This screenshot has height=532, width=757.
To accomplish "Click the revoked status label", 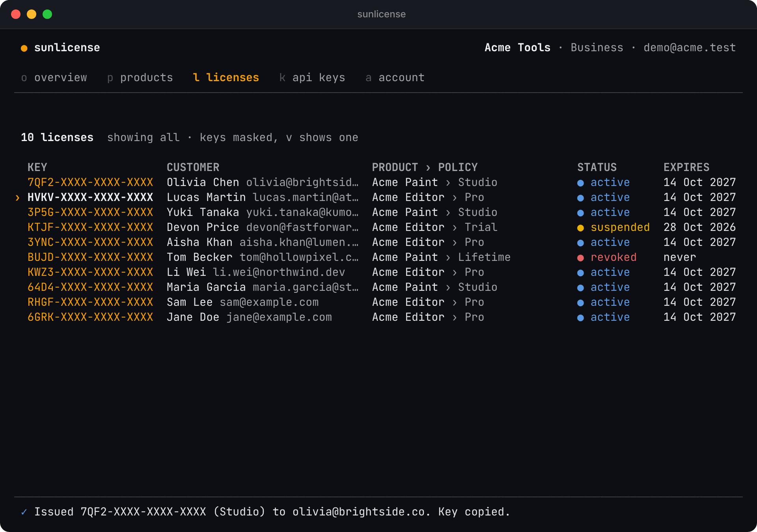I will tap(613, 257).
